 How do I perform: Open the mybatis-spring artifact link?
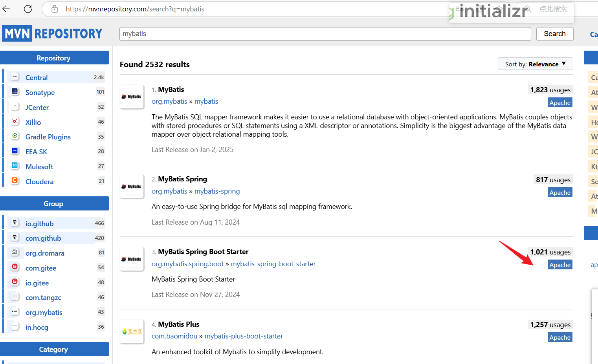pos(217,191)
